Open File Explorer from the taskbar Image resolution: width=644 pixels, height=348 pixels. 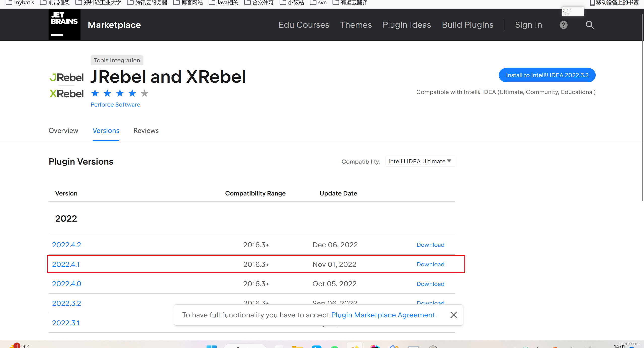pyautogui.click(x=298, y=346)
